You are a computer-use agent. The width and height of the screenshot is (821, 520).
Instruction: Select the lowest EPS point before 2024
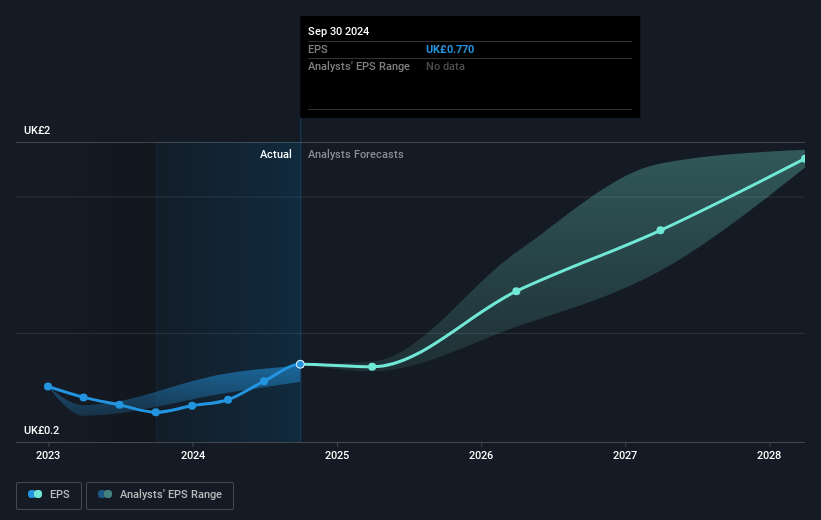click(156, 412)
